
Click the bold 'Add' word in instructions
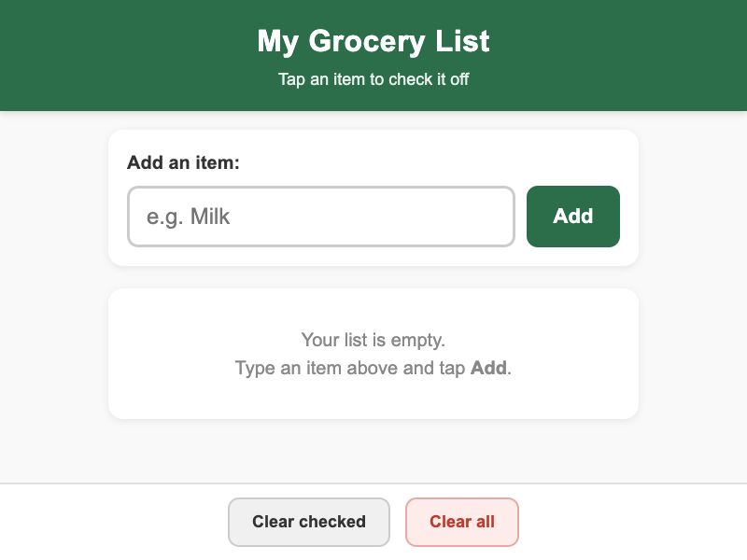(489, 368)
